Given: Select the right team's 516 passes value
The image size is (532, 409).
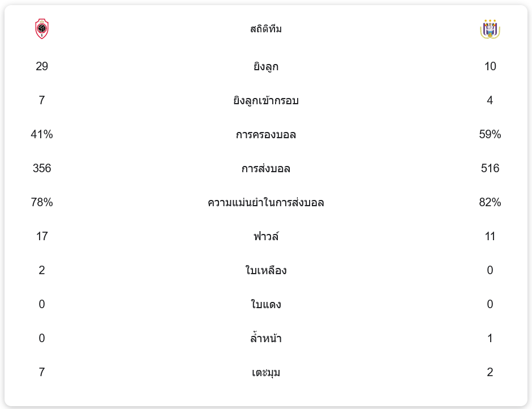Looking at the screenshot, I should tap(490, 169).
